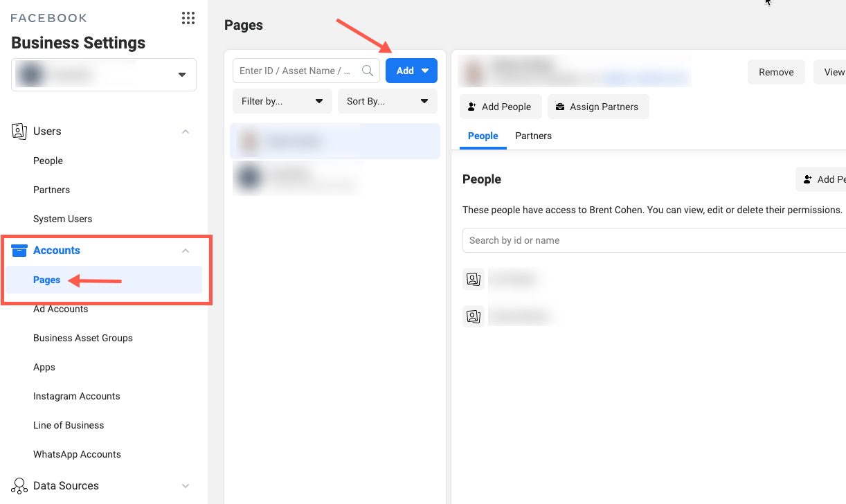Open the Filter by dropdown
Screen dimensions: 846x504
coord(282,101)
